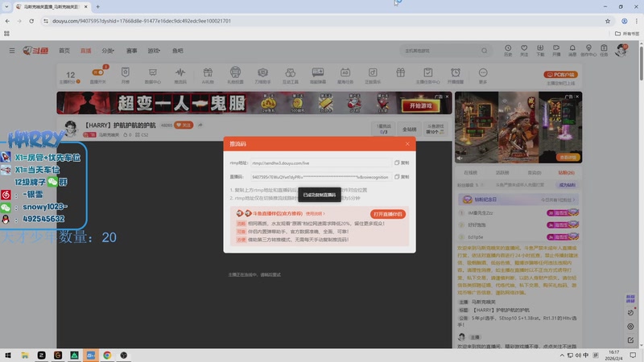644x362 pixels.
Task: Open the Windows Start menu
Action: 8,355
